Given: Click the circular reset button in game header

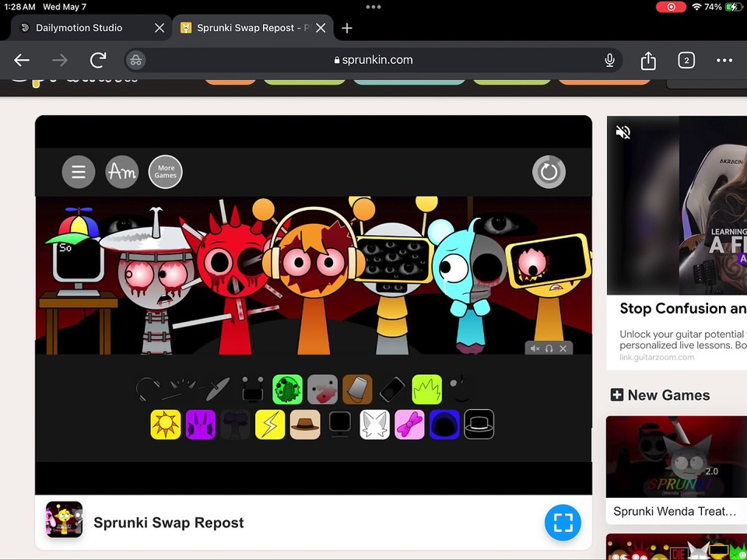Looking at the screenshot, I should (x=549, y=171).
